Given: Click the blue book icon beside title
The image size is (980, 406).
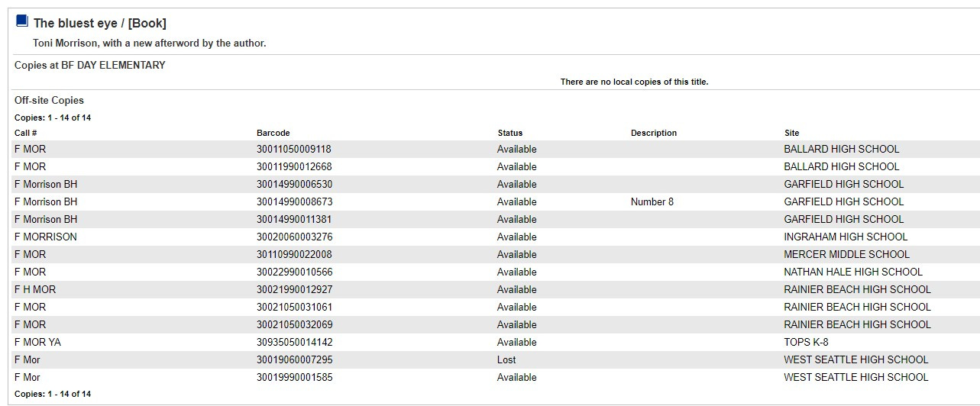Looking at the screenshot, I should tap(22, 21).
